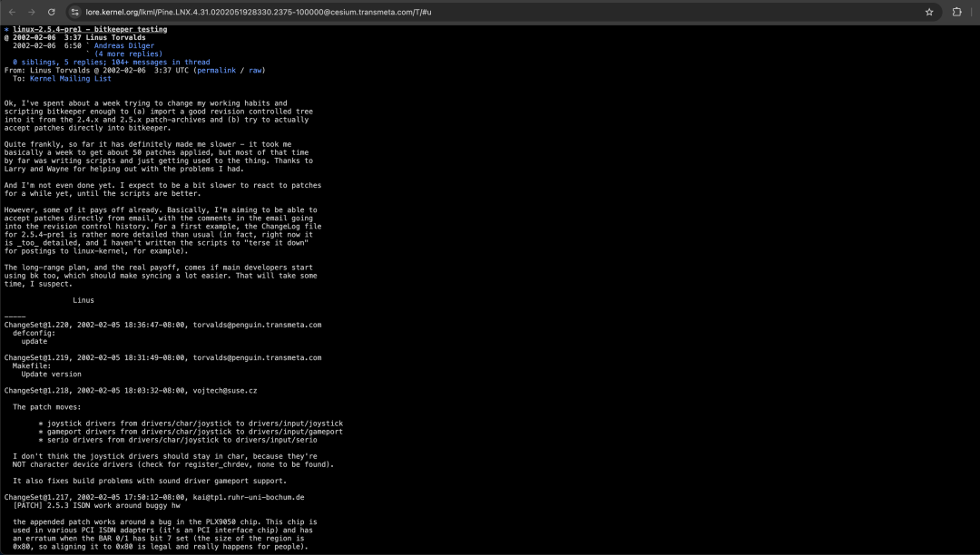
Task: Click 'for postings to linux-kernel, for example).' line
Action: click(96, 251)
